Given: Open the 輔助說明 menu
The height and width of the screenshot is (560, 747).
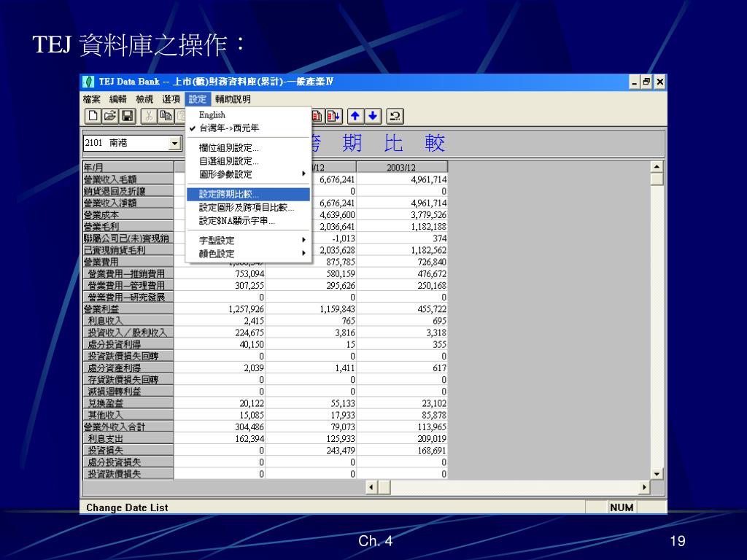Looking at the screenshot, I should tap(233, 99).
